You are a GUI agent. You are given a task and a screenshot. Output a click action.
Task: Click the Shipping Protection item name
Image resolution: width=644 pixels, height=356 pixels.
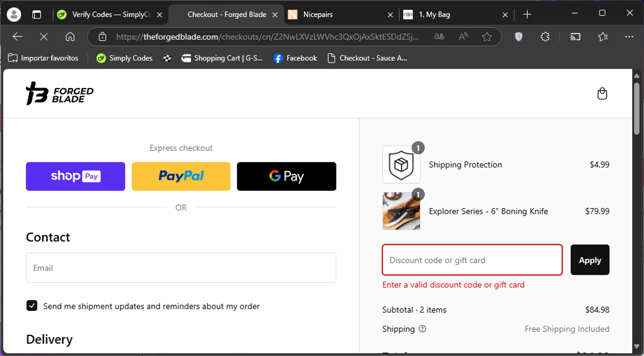[465, 165]
